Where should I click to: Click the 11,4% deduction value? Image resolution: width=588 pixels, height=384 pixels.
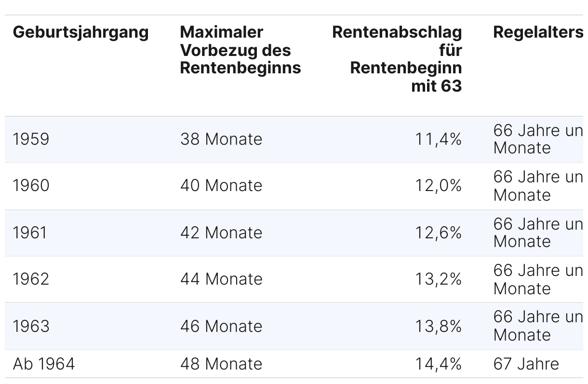438,139
